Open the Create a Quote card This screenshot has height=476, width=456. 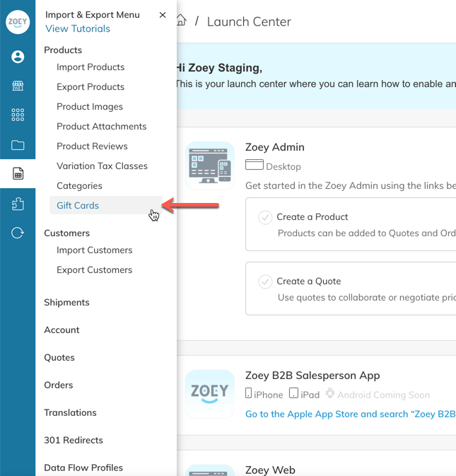351,289
